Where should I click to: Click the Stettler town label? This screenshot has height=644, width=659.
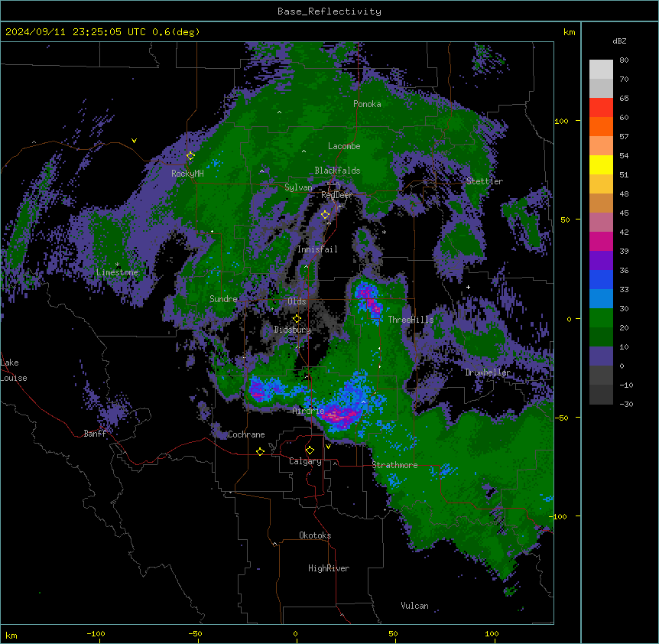coord(485,181)
